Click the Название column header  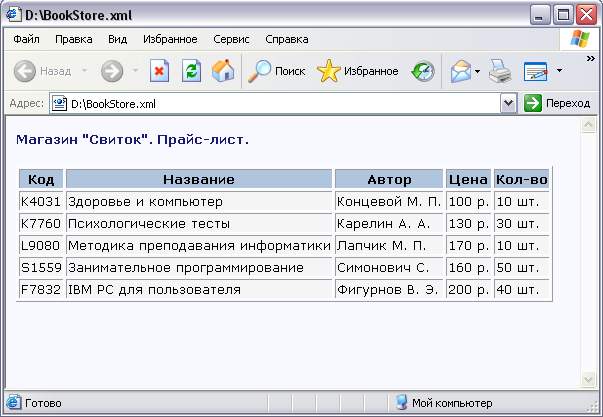199,179
